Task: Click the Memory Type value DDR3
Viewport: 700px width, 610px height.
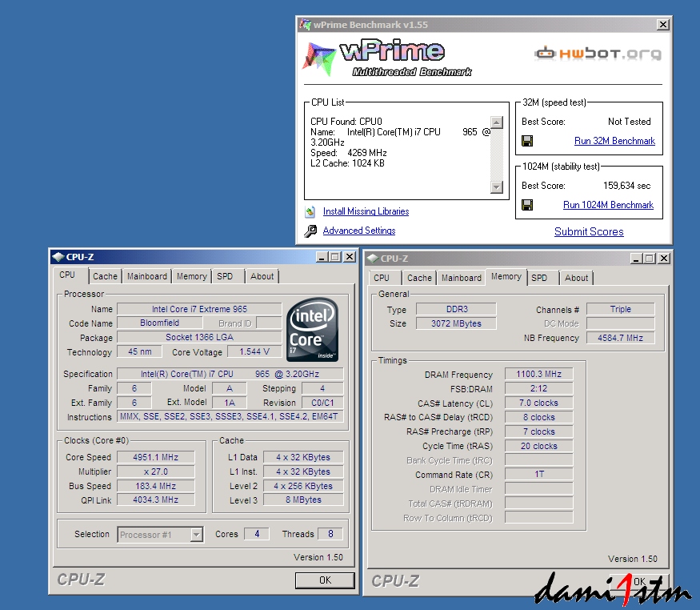Action: click(x=456, y=309)
